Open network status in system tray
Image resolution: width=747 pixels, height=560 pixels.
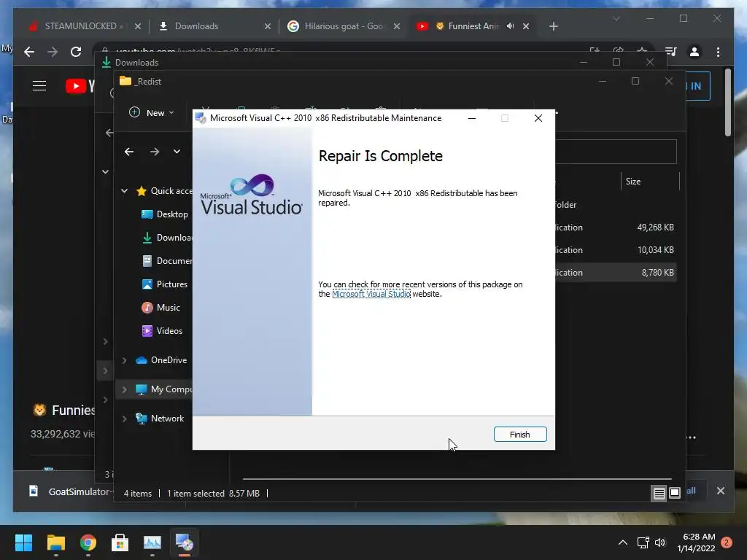click(643, 542)
